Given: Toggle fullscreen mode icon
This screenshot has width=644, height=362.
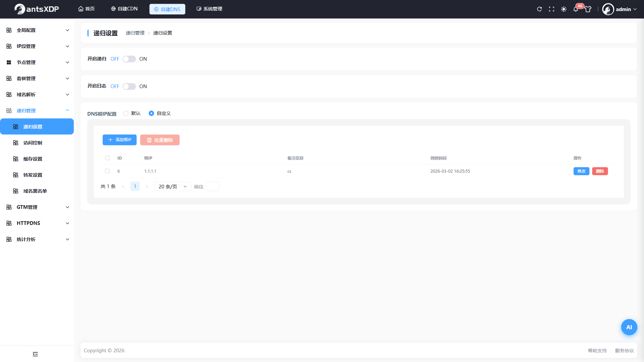Looking at the screenshot, I should tap(551, 9).
